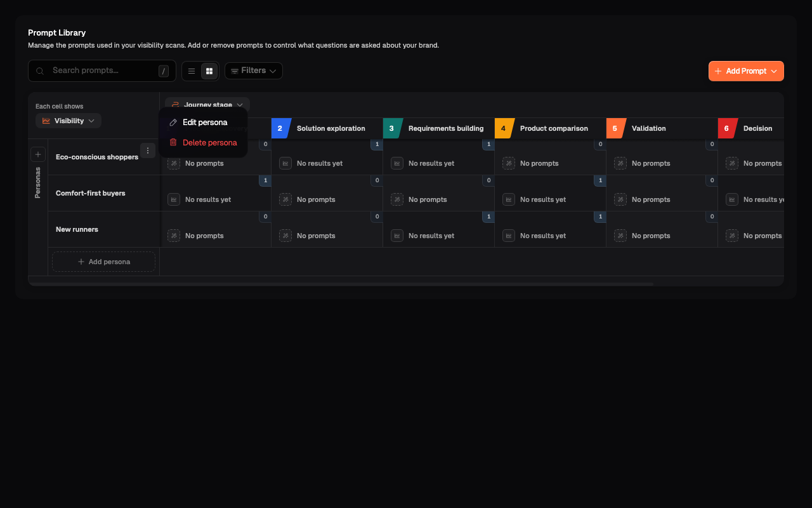Click the chart icon in New runners' Requirements building cell
This screenshot has width=812, height=508.
click(397, 236)
